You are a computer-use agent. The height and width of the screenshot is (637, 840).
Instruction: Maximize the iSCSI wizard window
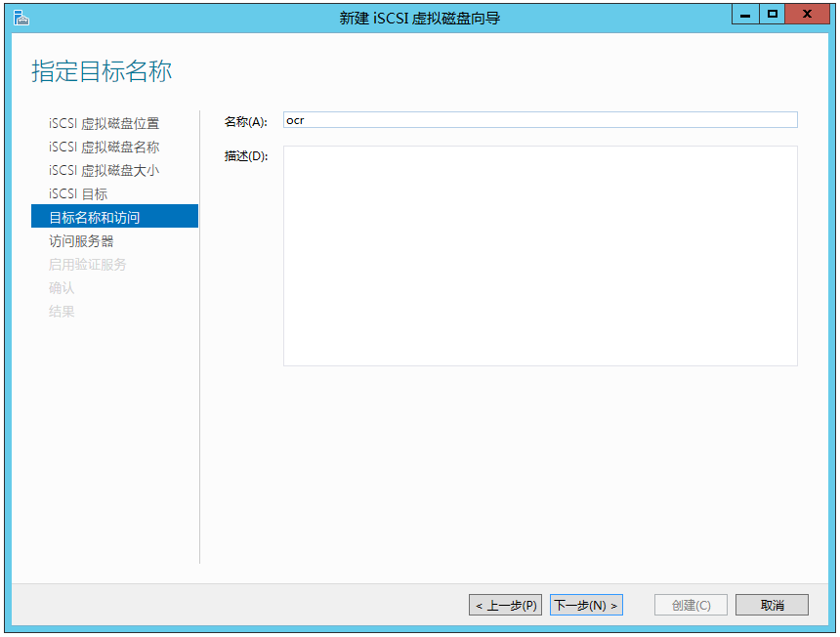click(x=772, y=15)
